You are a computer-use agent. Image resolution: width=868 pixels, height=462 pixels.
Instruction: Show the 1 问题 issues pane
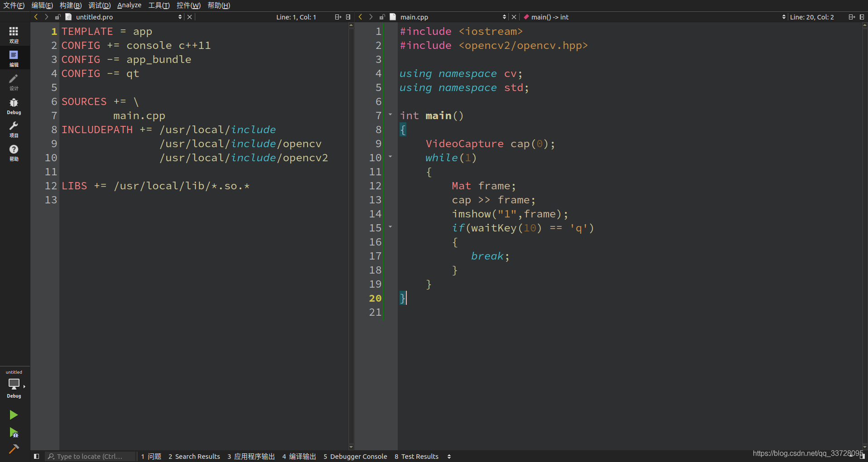[x=151, y=456]
